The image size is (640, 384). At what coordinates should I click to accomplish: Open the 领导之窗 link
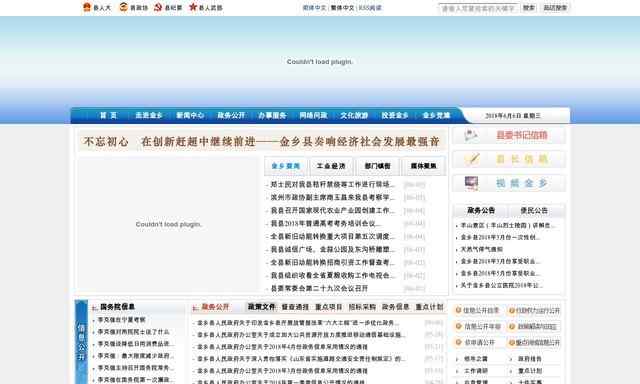pyautogui.click(x=476, y=359)
